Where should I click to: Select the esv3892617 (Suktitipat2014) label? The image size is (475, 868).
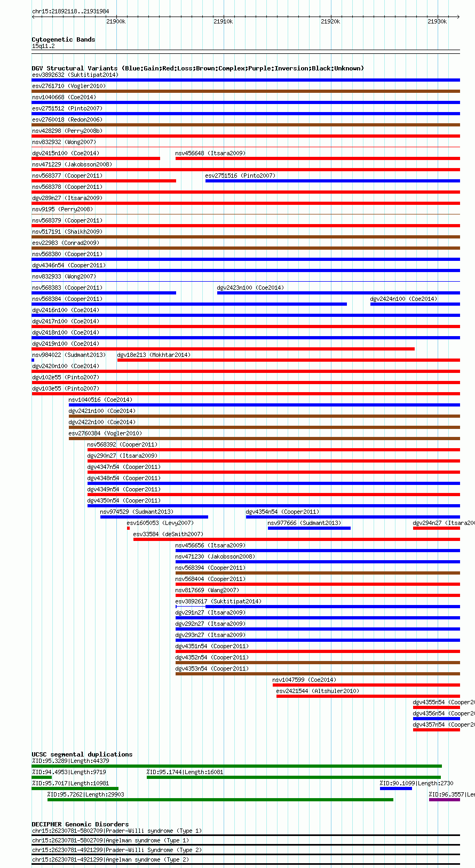click(218, 601)
